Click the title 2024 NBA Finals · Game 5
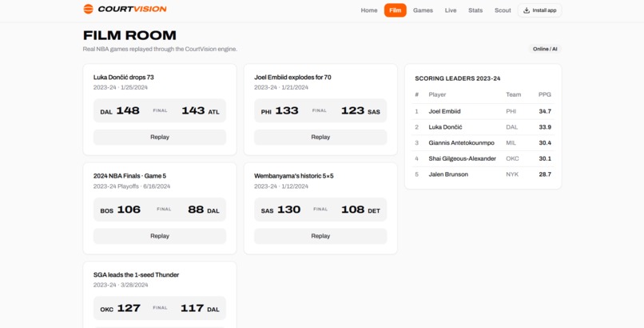This screenshot has height=328, width=644. pos(129,176)
